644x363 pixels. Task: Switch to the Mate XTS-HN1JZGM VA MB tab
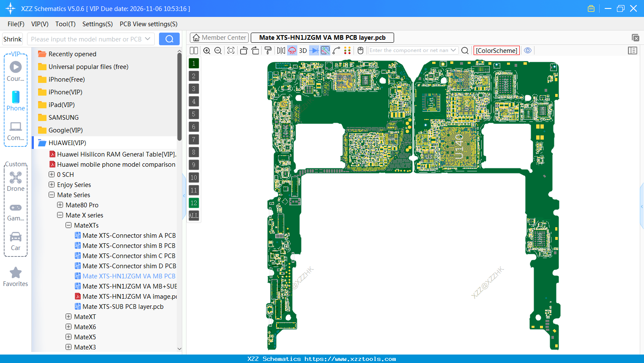click(322, 37)
